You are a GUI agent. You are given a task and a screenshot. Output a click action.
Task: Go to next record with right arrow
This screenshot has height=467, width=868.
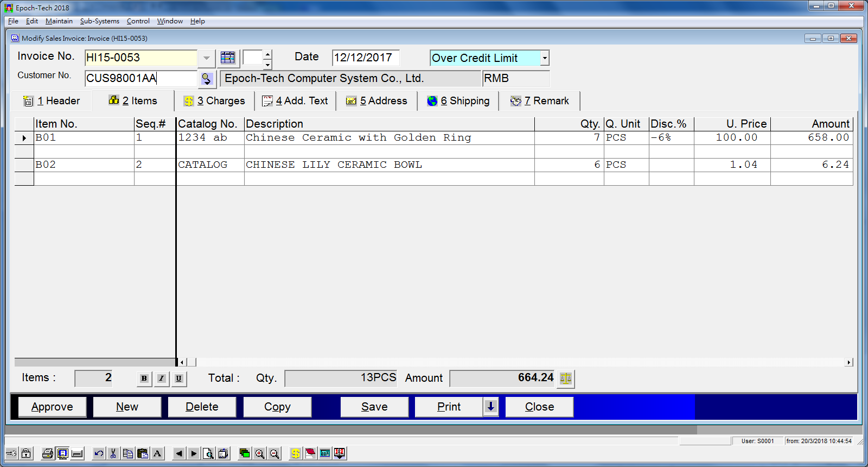point(194,453)
